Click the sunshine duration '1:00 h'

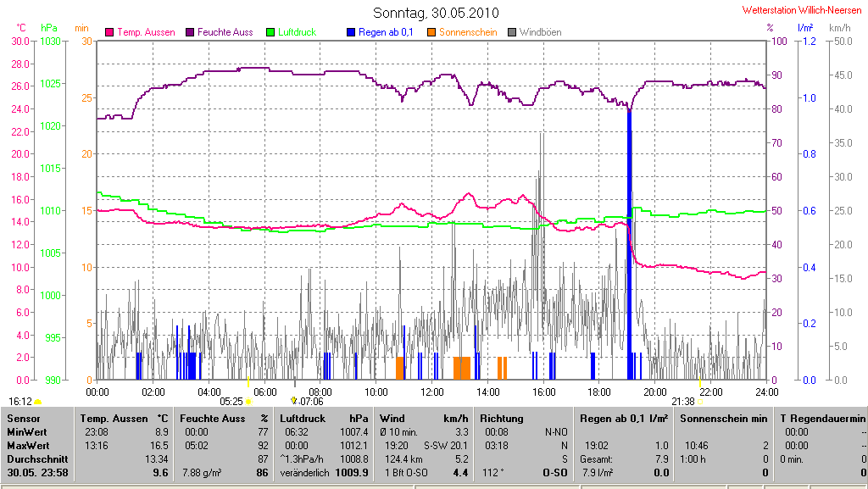pyautogui.click(x=693, y=459)
